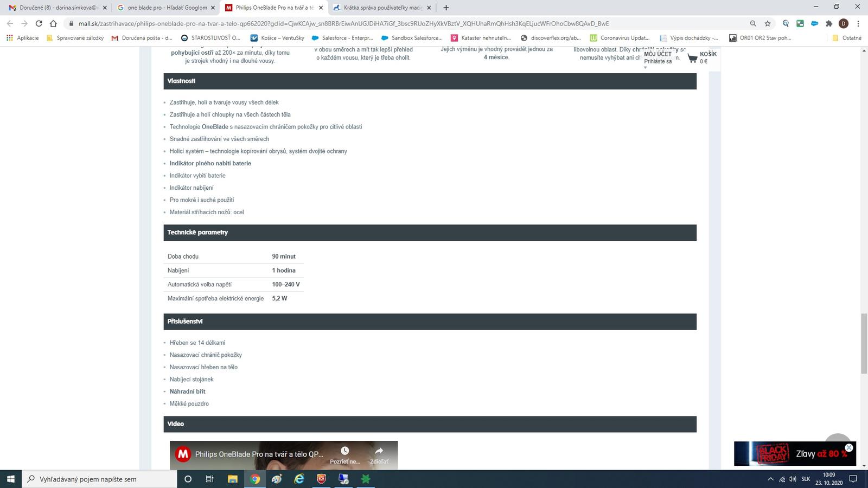Screen dimensions: 868x488
Task: Bookmark this page with star icon
Action: coord(768,23)
